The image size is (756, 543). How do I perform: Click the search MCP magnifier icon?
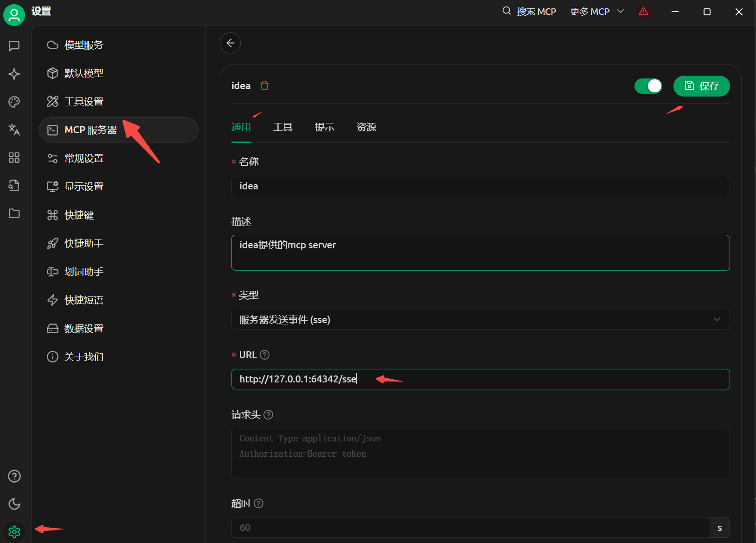coord(506,11)
